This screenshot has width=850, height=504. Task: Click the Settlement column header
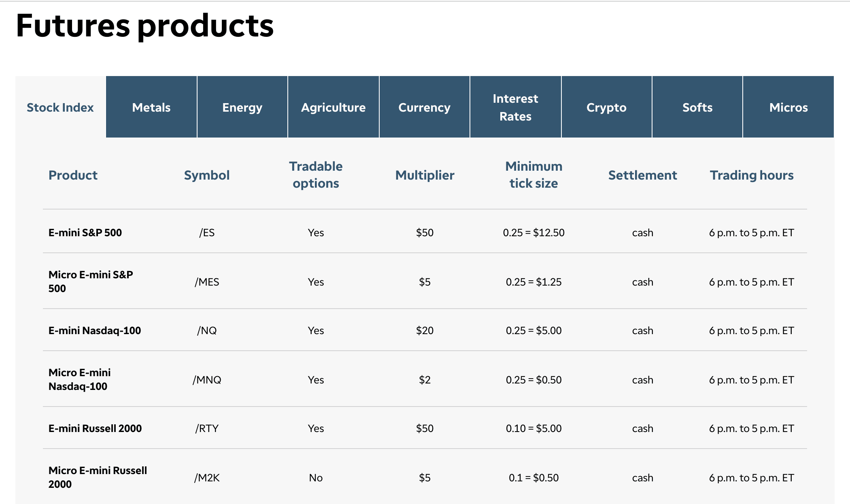pos(643,175)
